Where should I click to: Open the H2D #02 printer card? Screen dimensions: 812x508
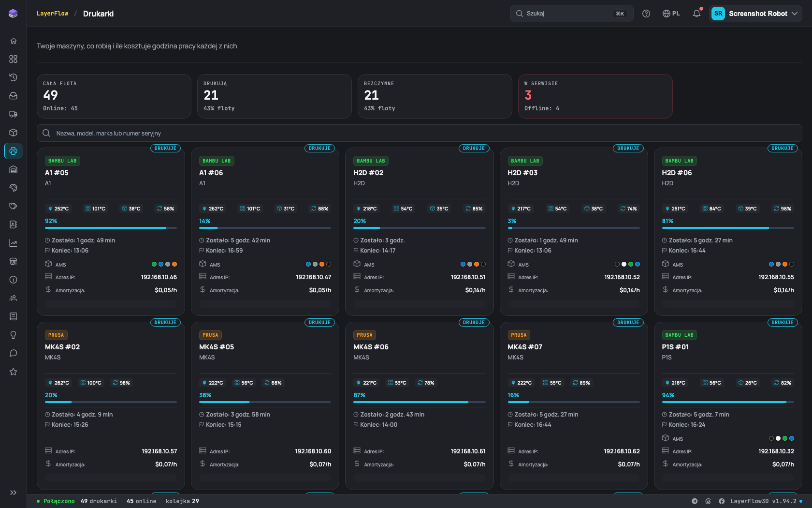tap(419, 232)
